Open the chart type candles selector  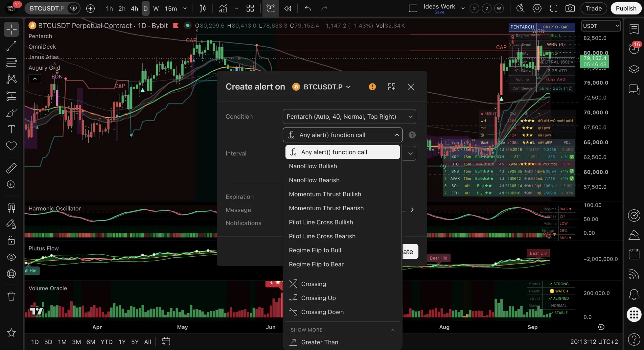click(x=203, y=9)
